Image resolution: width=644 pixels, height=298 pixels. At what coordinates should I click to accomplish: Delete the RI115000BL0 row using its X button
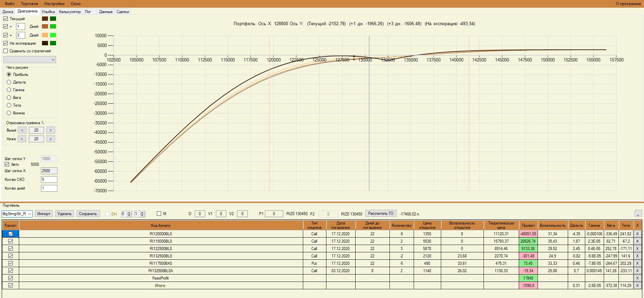(x=637, y=241)
